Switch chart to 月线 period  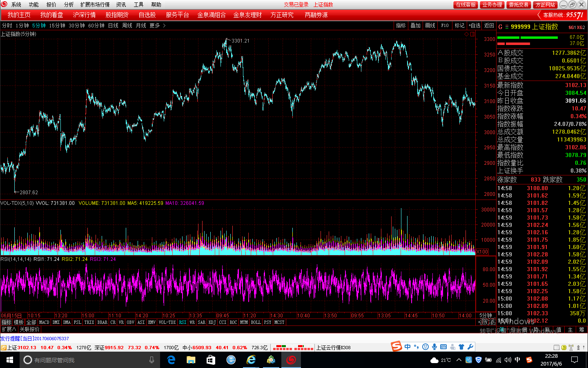pos(141,25)
